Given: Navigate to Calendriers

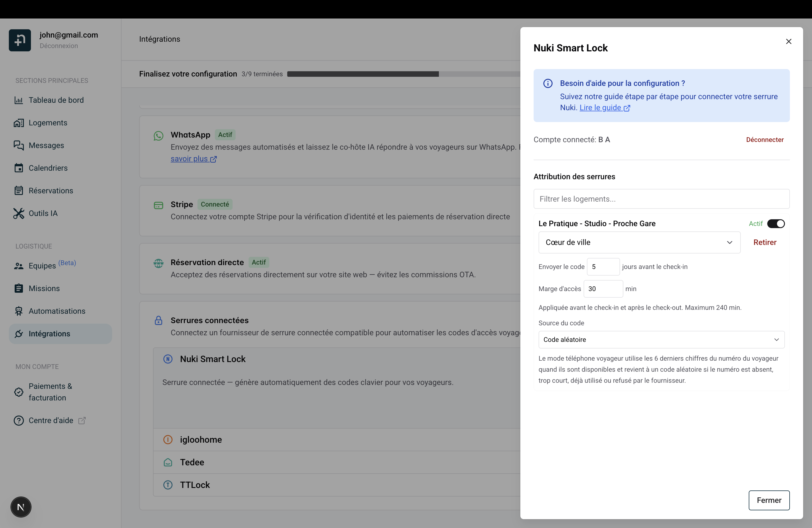Looking at the screenshot, I should coord(60,168).
